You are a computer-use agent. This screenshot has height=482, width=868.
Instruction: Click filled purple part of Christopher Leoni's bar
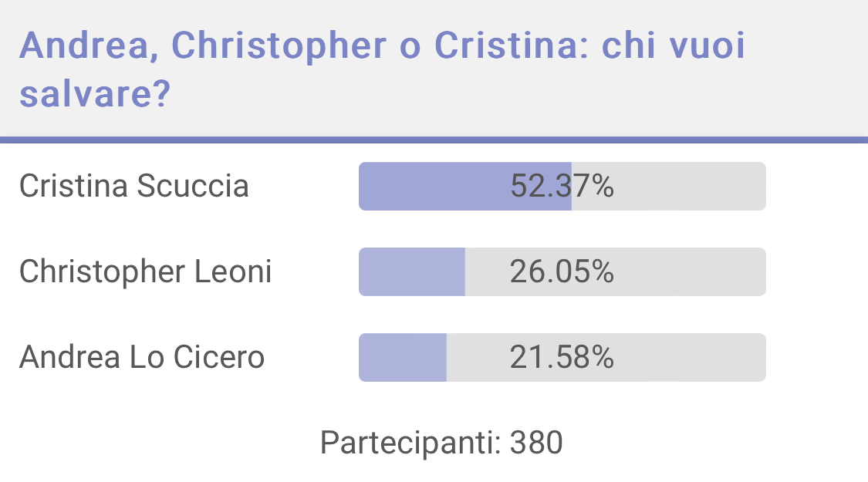412,271
